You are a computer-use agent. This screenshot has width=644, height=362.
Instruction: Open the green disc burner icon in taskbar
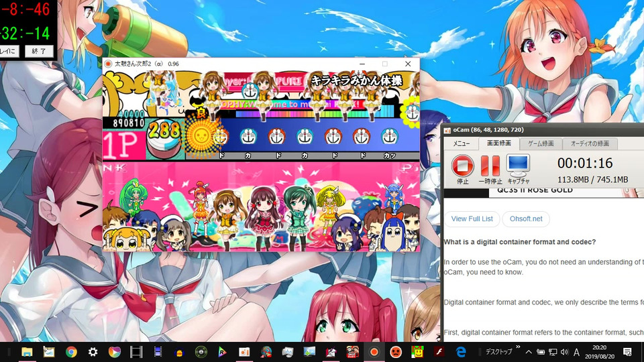(201, 352)
